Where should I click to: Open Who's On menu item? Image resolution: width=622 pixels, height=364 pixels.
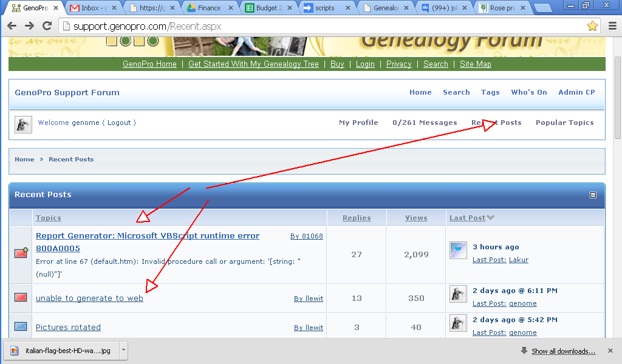(x=529, y=92)
